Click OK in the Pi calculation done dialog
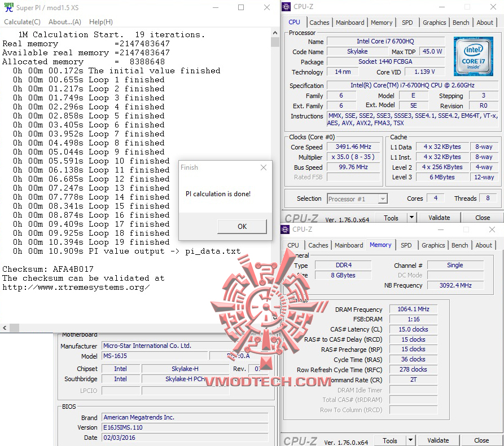The image size is (504, 446). (242, 226)
